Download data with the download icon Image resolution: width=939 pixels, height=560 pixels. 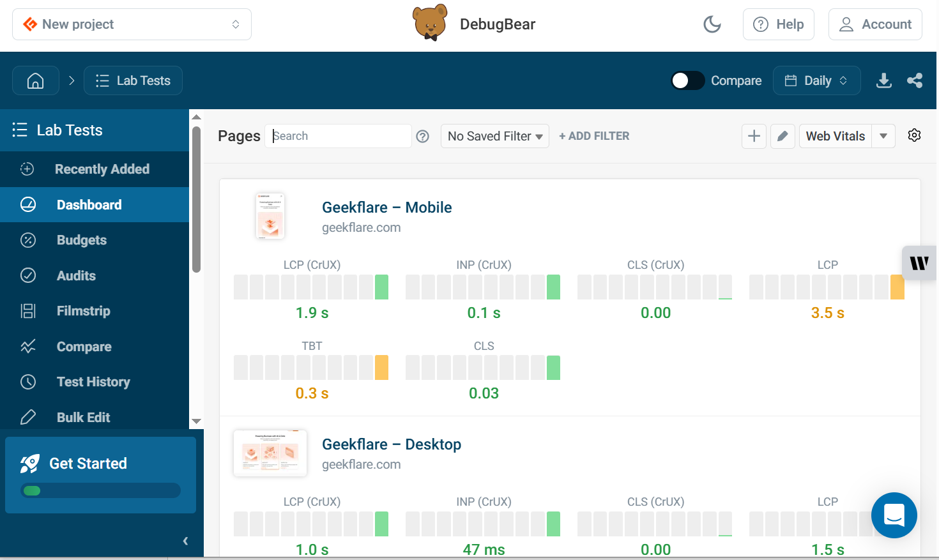pyautogui.click(x=883, y=80)
